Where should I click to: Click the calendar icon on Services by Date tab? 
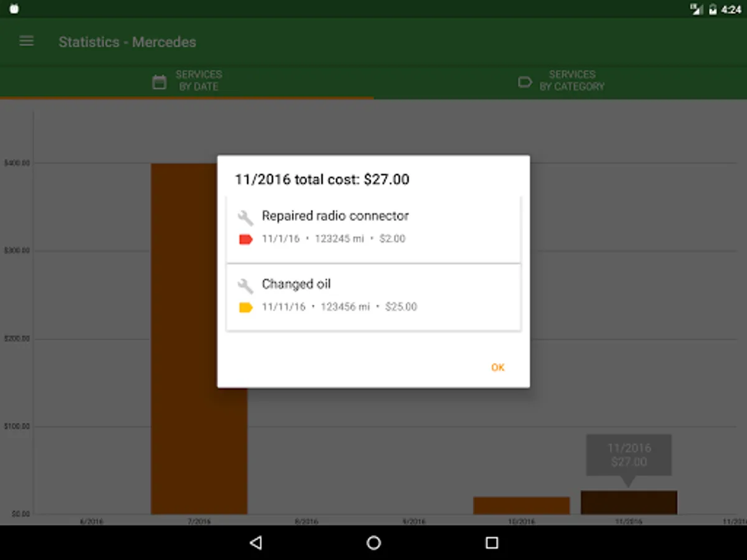(x=159, y=82)
